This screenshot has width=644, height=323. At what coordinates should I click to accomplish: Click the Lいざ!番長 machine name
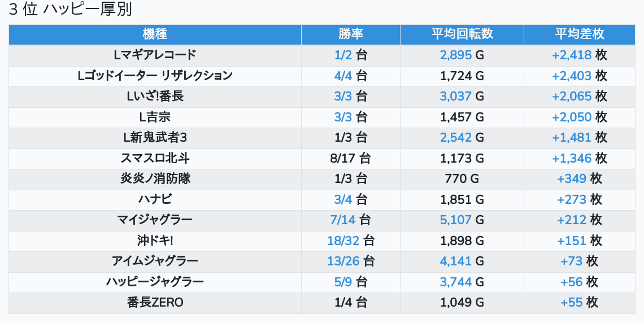coord(155,97)
